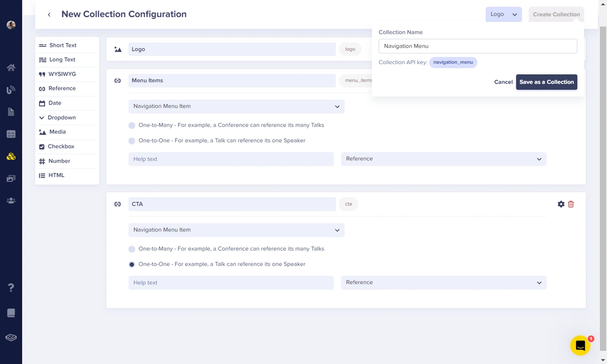
Task: Click the New Collection Configuration title
Action: [x=124, y=14]
